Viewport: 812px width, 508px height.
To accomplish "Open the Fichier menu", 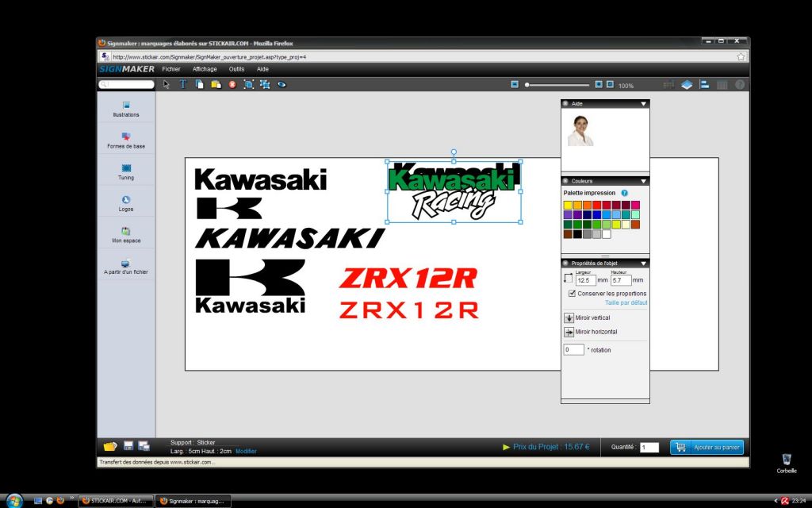I will 171,69.
